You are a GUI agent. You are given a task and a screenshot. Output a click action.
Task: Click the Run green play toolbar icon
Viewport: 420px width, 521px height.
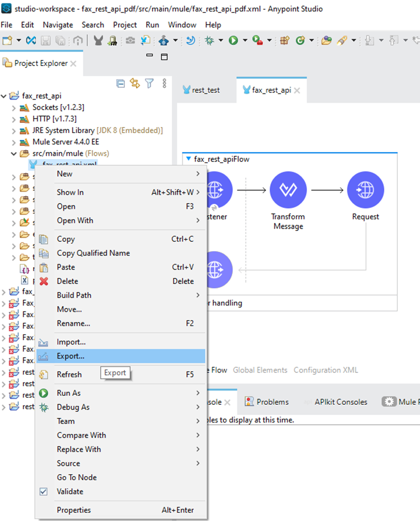pos(233,41)
